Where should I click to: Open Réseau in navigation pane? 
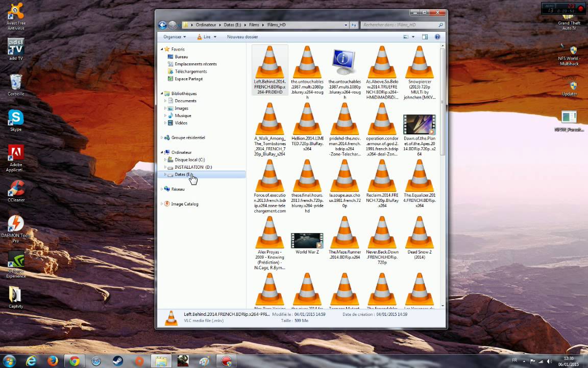tap(178, 189)
